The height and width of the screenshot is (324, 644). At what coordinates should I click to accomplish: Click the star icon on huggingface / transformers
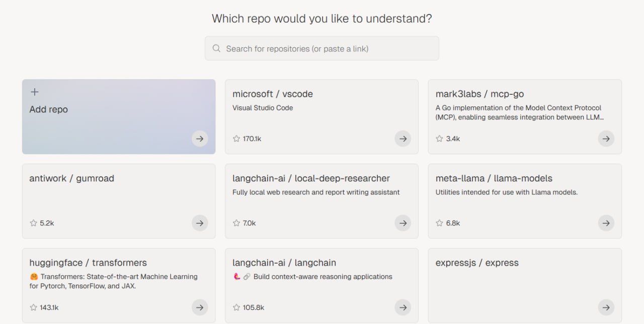pyautogui.click(x=33, y=307)
